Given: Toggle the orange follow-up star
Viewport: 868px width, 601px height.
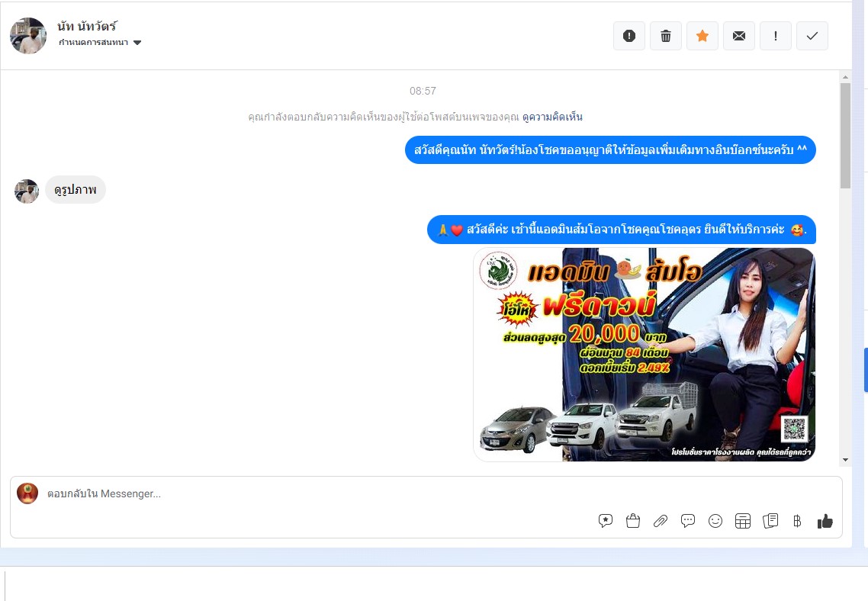Looking at the screenshot, I should coord(702,36).
